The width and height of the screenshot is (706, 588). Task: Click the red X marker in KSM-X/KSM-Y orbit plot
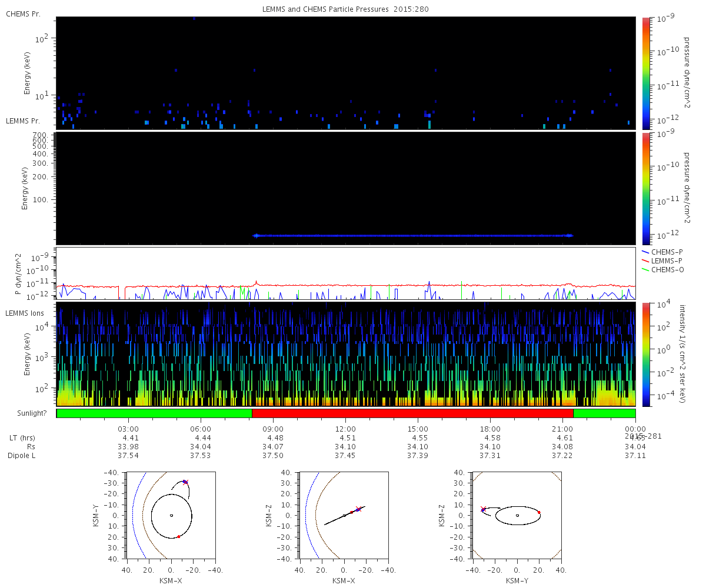[x=185, y=482]
